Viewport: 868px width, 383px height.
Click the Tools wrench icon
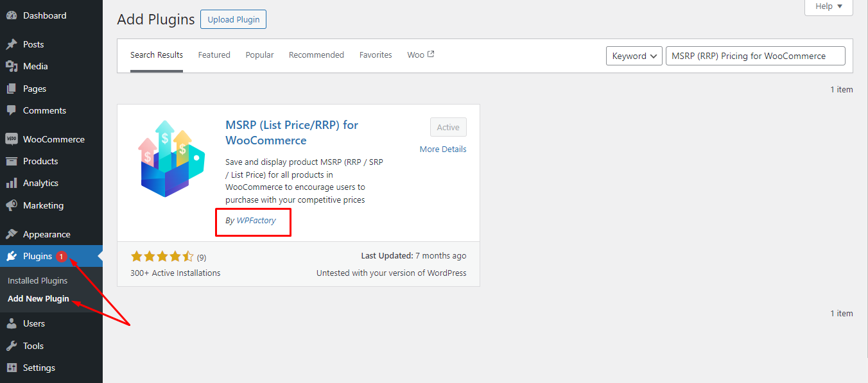12,346
